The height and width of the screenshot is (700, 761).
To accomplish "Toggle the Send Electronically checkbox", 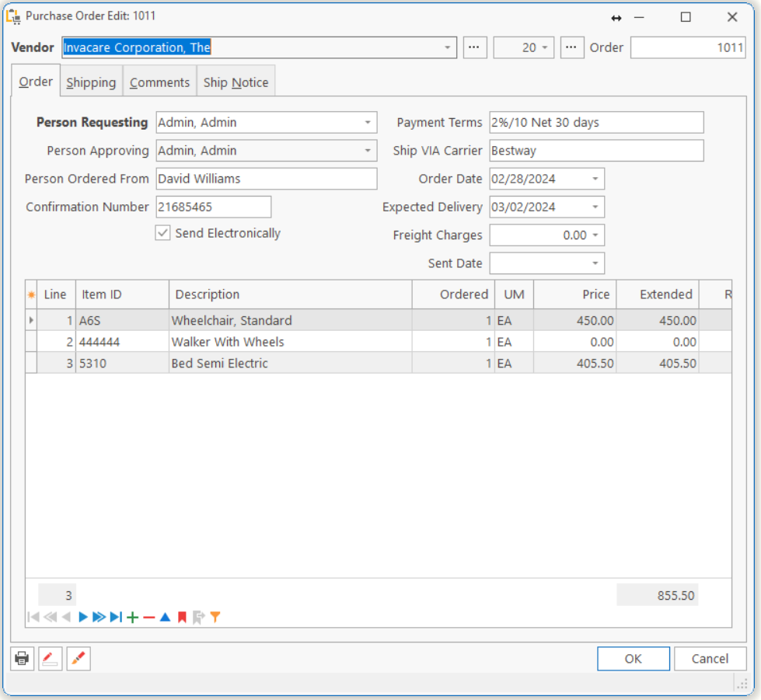I will click(x=162, y=233).
